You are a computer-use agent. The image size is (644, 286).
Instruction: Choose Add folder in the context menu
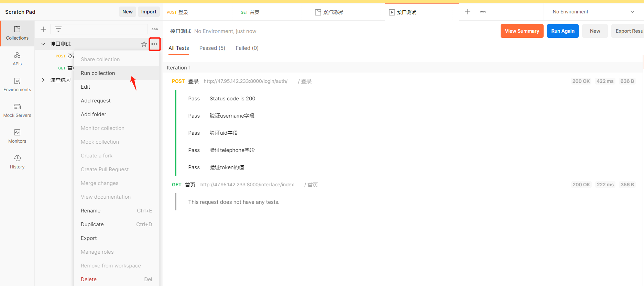pyautogui.click(x=117, y=114)
